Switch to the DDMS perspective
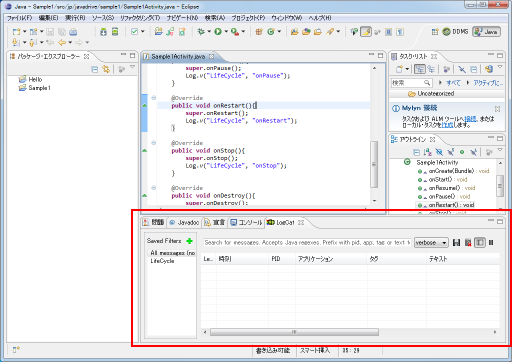This screenshot has width=512, height=362. [x=455, y=32]
